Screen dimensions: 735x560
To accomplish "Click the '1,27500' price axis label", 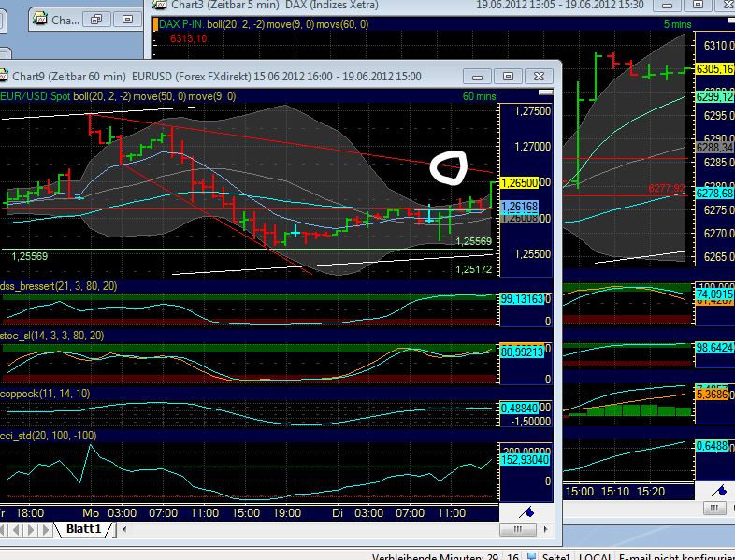I will point(532,111).
